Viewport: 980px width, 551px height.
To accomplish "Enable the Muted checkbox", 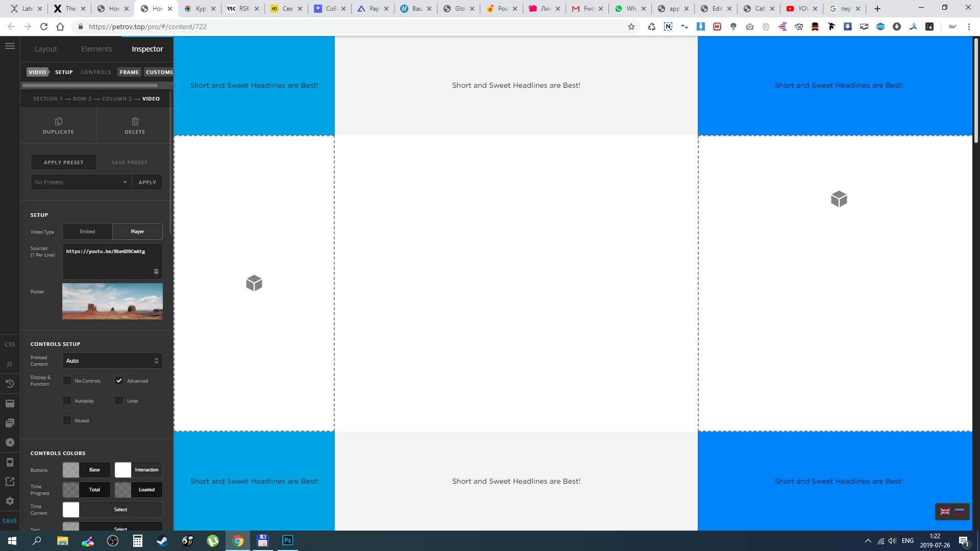I will pos(67,421).
